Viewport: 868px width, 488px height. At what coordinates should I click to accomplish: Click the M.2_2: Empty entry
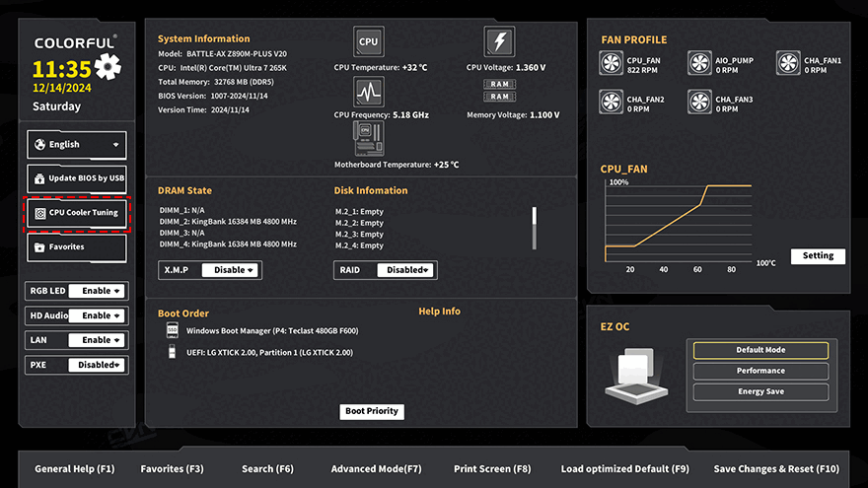point(359,223)
